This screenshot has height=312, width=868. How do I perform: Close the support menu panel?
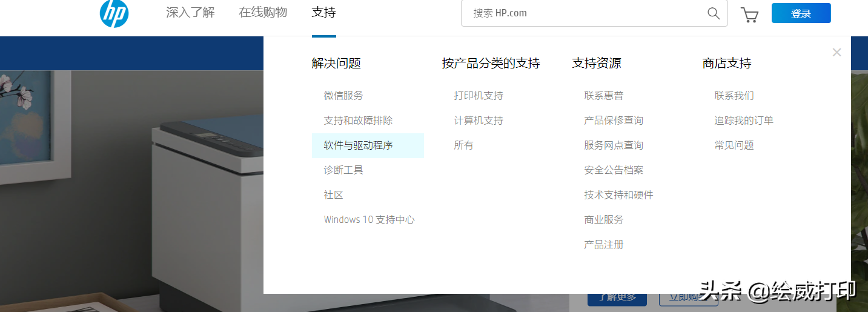point(837,53)
